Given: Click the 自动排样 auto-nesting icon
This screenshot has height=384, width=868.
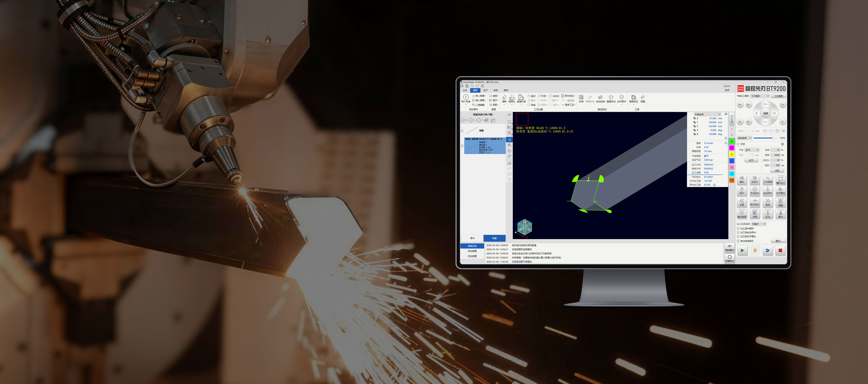Looking at the screenshot, I should point(600,98).
